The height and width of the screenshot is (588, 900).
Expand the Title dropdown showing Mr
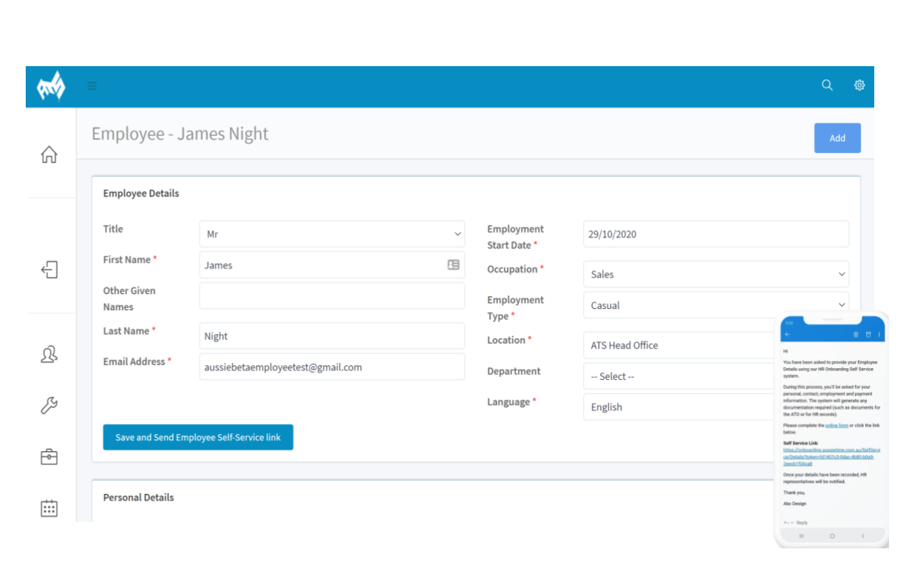point(332,234)
